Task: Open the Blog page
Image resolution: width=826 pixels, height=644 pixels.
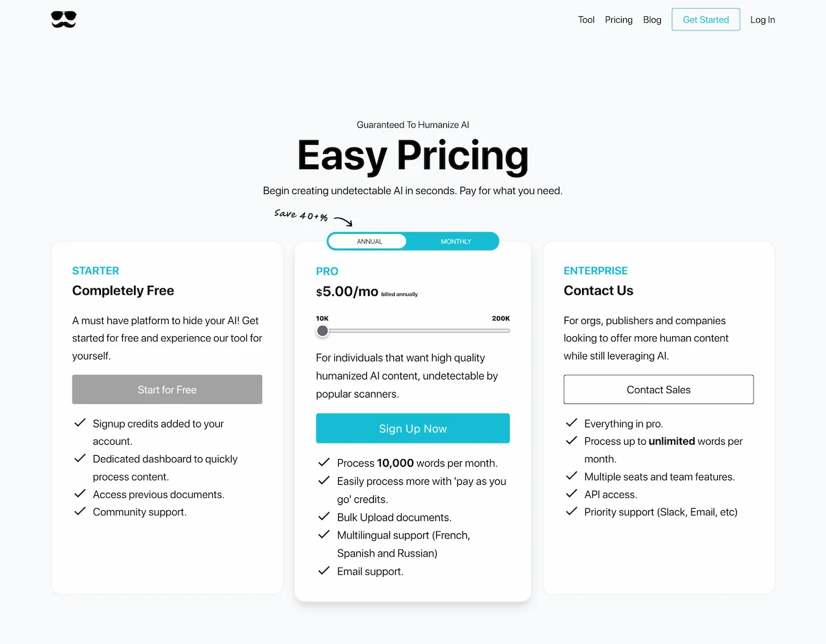Action: click(652, 20)
